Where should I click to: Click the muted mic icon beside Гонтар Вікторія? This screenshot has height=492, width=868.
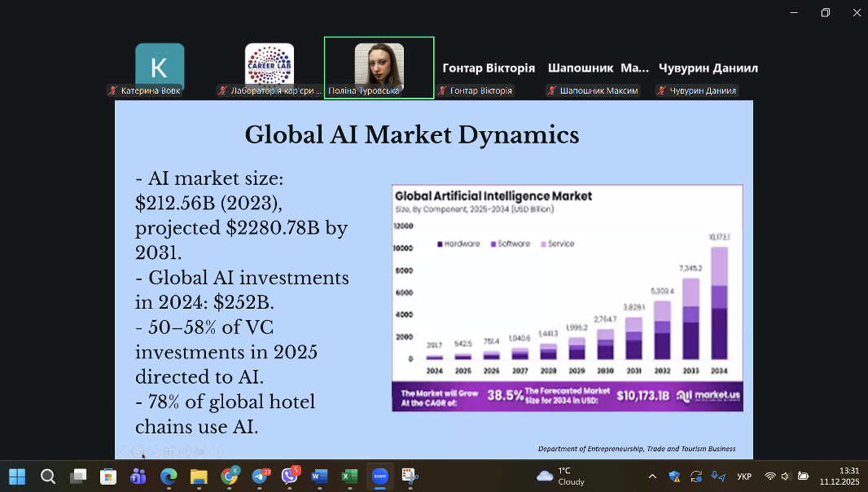coord(443,91)
